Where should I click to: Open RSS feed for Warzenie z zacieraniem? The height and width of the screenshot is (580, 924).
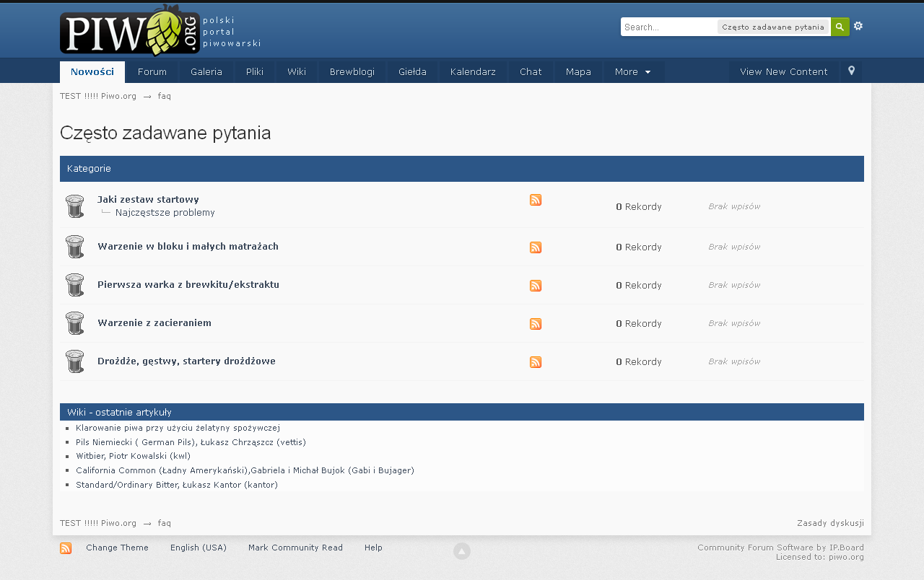(536, 324)
